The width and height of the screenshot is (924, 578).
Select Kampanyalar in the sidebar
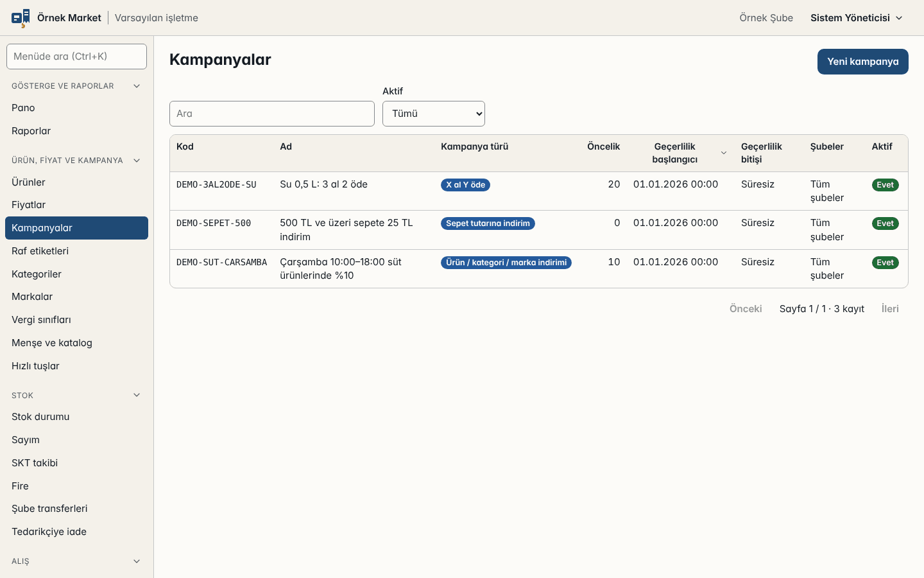76,228
